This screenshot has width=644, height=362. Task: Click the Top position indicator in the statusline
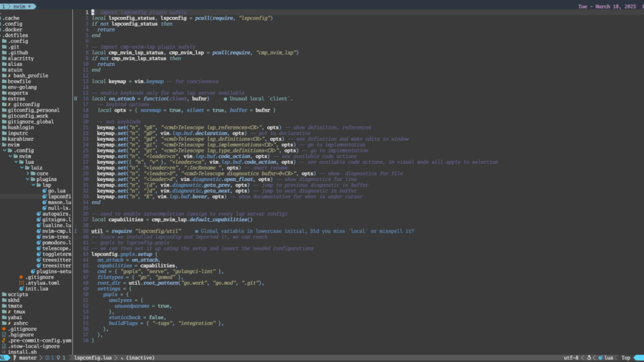(626, 358)
